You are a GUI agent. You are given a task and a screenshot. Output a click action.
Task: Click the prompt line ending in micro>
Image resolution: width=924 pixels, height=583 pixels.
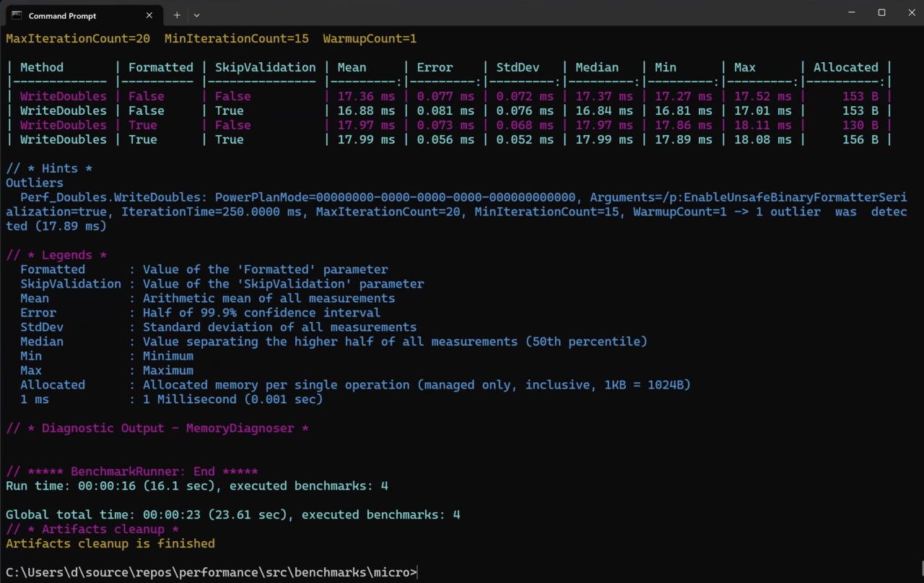pos(212,572)
